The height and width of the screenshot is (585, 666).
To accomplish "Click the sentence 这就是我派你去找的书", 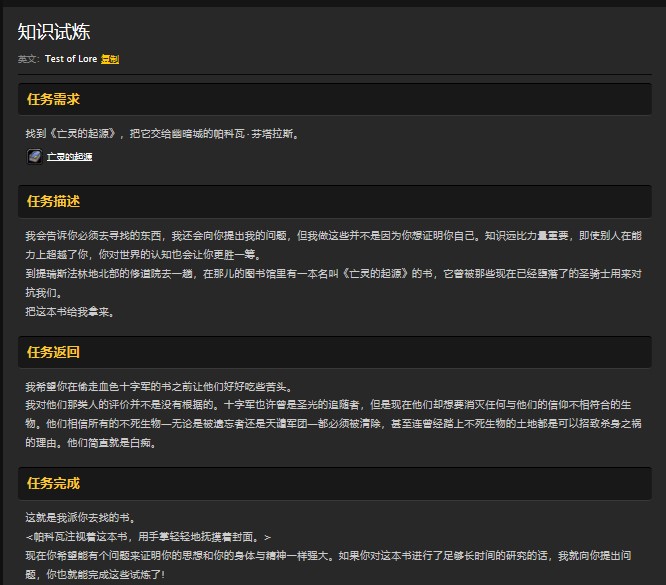I will click(79, 518).
